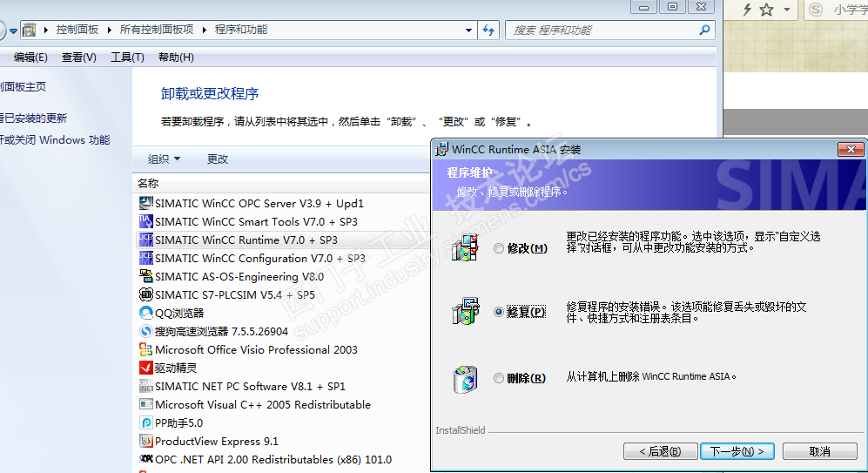Expand the arrow after 所有控制面板项 breadcrumb

click(x=205, y=30)
